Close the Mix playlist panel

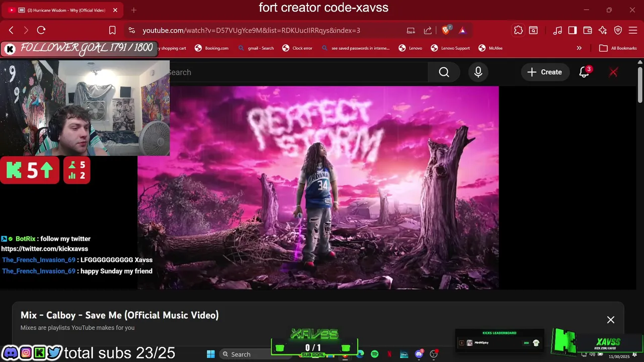(x=610, y=320)
